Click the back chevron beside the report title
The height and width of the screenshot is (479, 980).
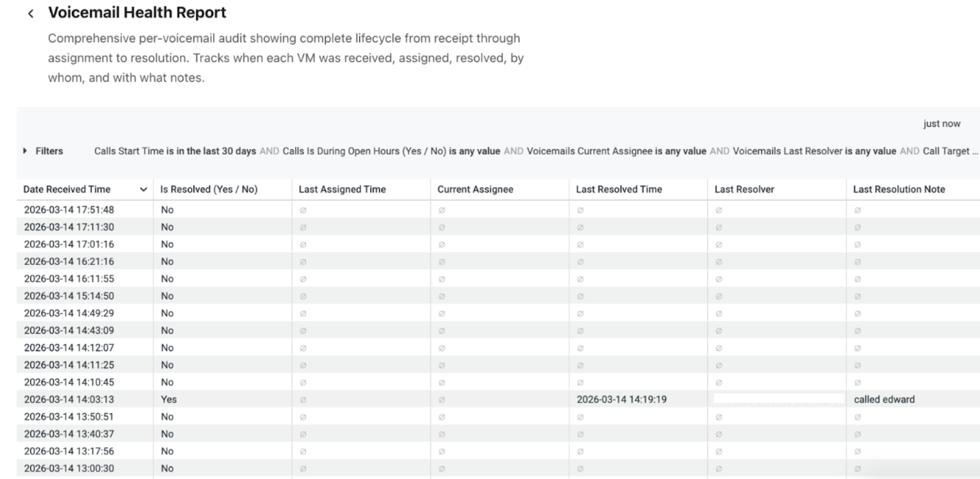pyautogui.click(x=30, y=13)
